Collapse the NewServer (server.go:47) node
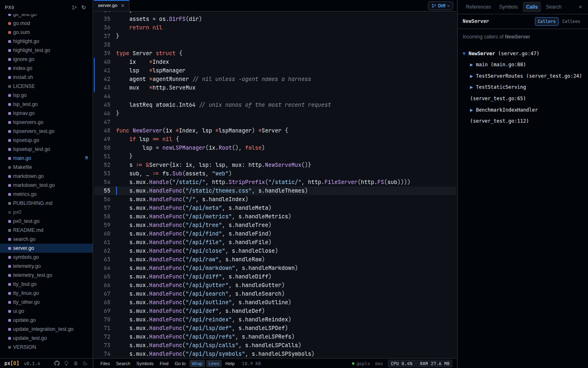Viewport: 588px width, 368px height. [x=464, y=54]
